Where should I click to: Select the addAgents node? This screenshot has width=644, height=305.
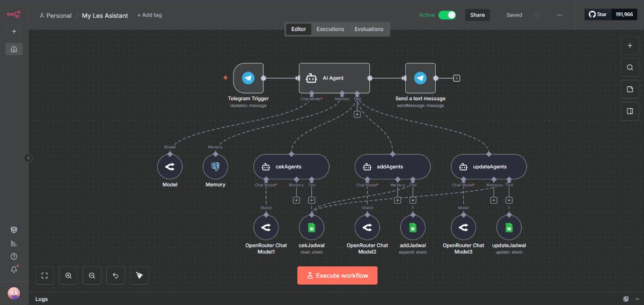(x=393, y=167)
